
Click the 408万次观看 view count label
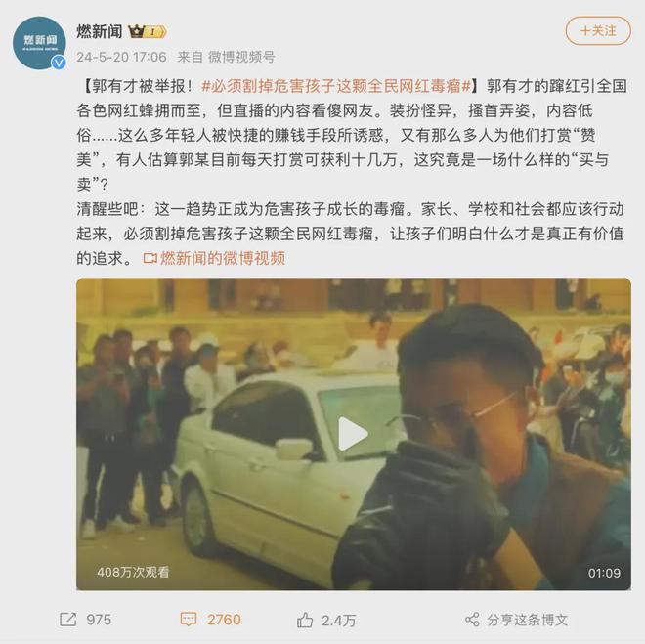click(x=133, y=572)
